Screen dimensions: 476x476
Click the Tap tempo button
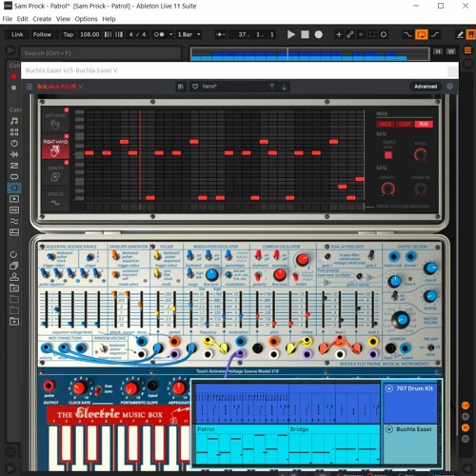click(69, 34)
